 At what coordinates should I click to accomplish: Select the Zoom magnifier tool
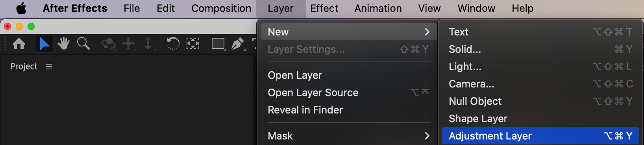(x=83, y=43)
